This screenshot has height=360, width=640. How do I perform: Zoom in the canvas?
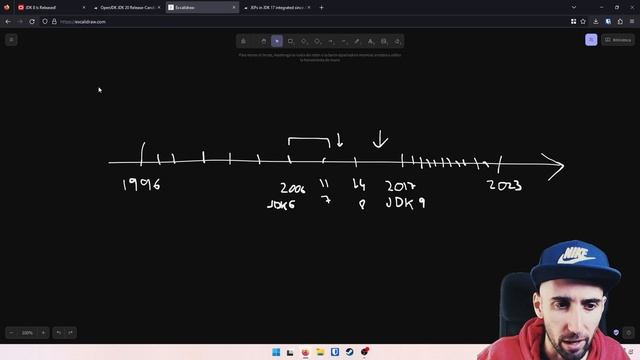[x=43, y=333]
